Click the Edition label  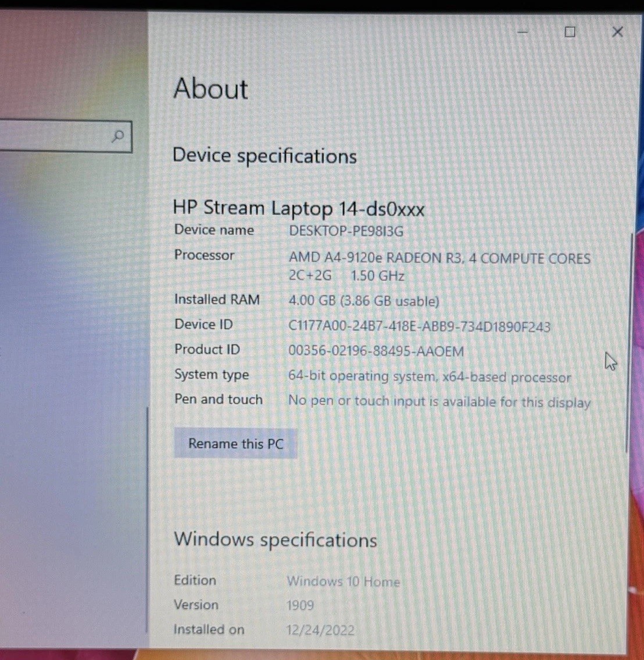click(195, 580)
